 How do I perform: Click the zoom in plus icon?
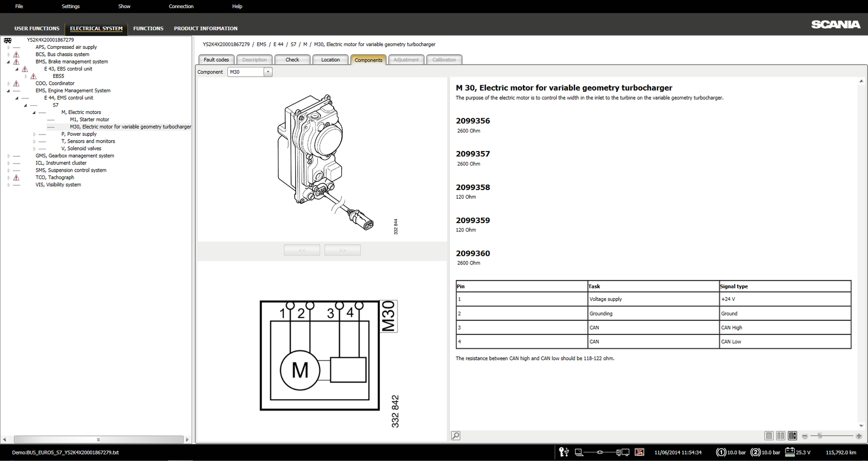[x=859, y=436]
